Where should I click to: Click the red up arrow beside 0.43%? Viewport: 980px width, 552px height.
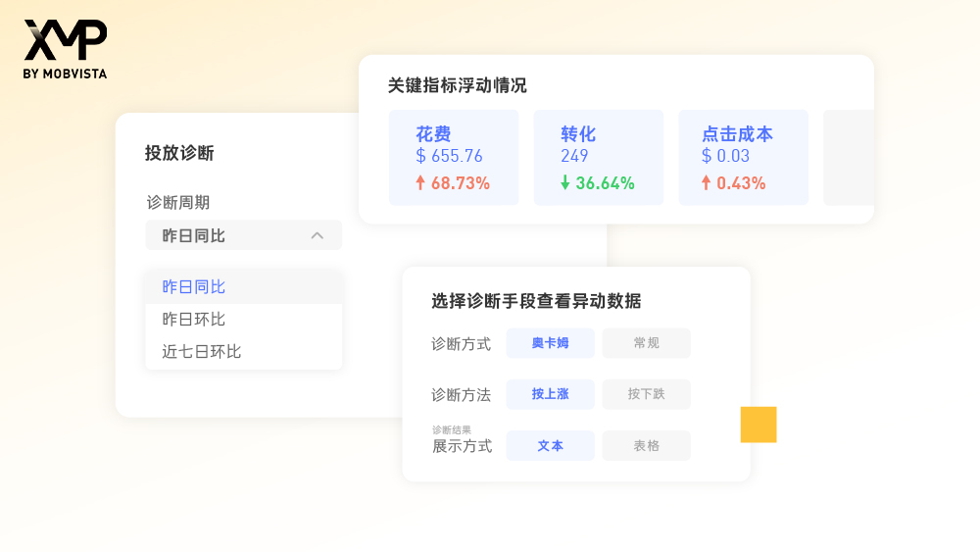(x=706, y=182)
